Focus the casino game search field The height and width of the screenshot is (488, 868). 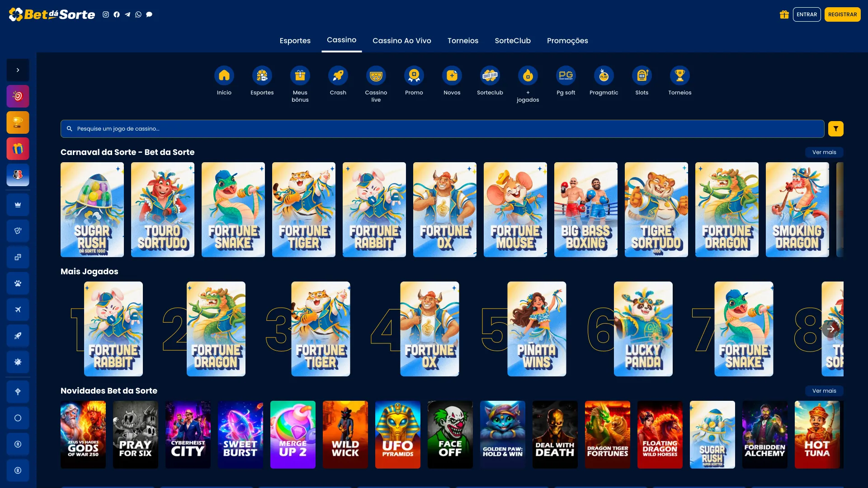pos(442,129)
